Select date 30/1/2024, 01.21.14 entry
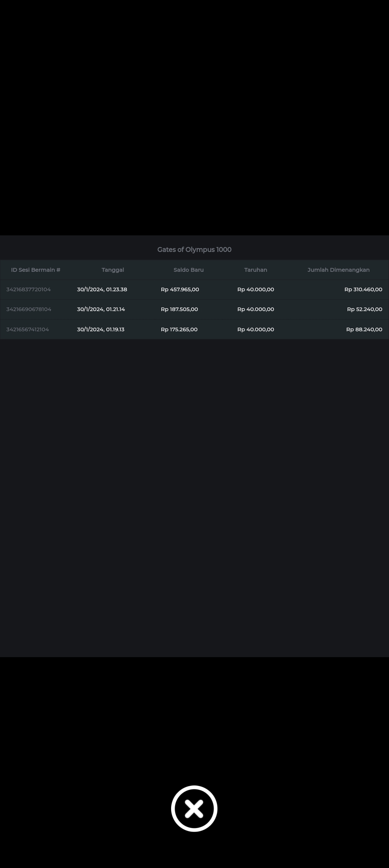 coord(101,309)
